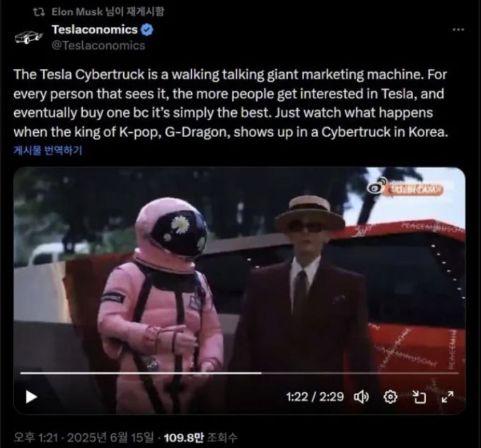Screen dimensions: 481x448
Task: Click the 2025년 6월 15일 date
Action: pos(110,437)
